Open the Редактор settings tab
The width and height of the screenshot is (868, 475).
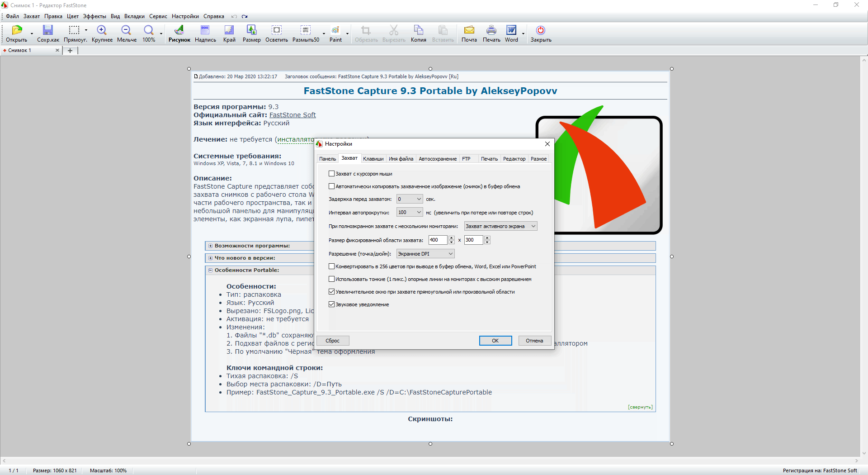point(514,159)
